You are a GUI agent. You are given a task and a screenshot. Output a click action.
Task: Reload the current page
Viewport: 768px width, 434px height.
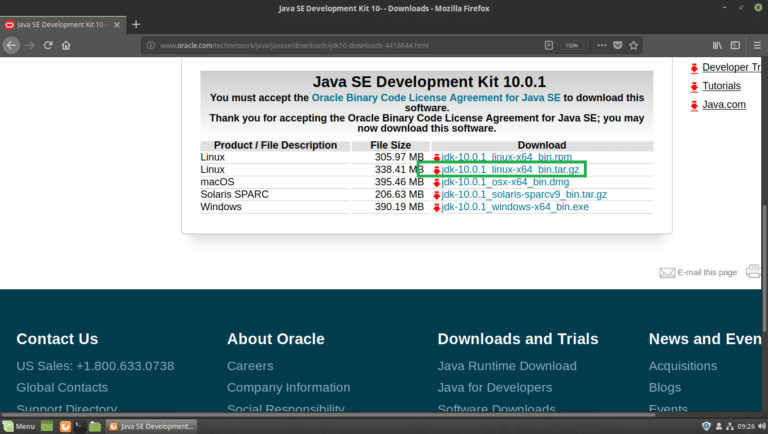tap(48, 45)
